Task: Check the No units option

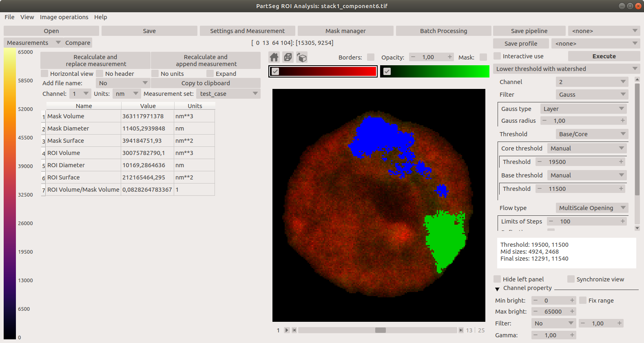Action: pyautogui.click(x=155, y=73)
